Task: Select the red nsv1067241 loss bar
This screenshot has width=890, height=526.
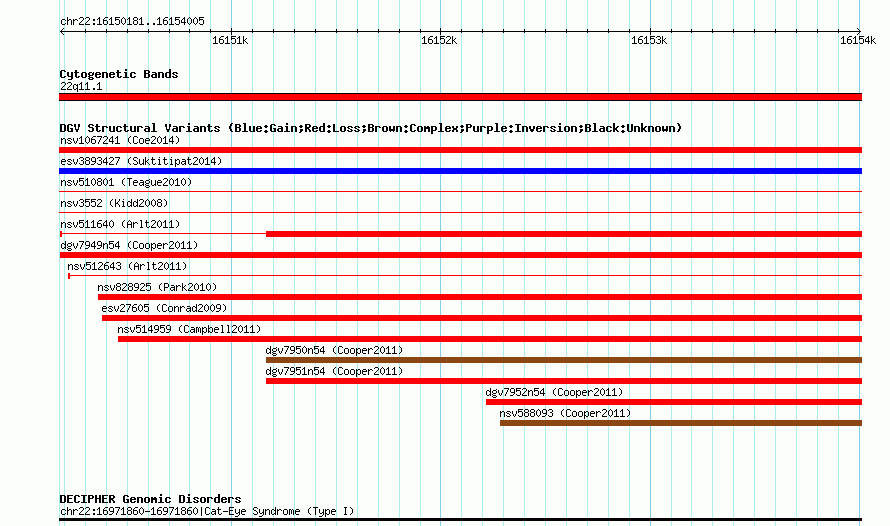Action: tap(460, 150)
